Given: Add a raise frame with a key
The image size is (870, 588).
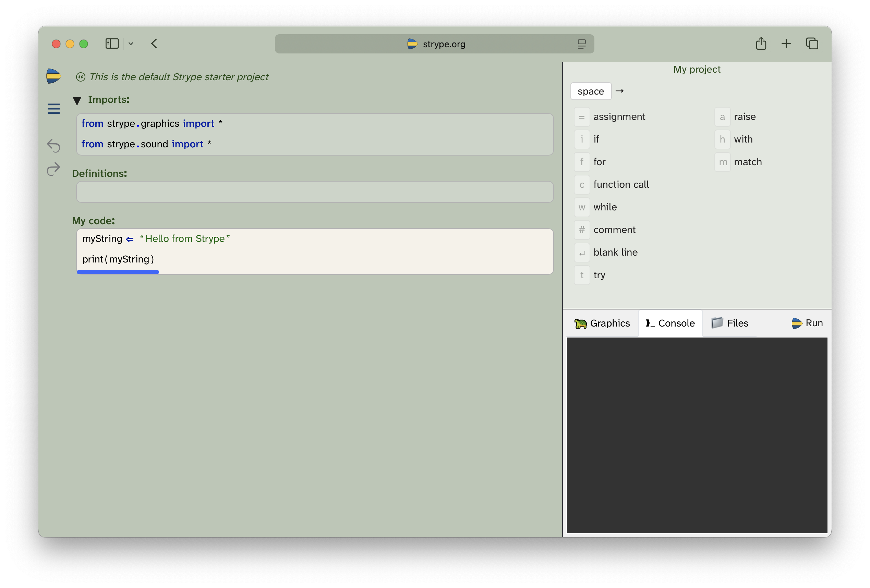Looking at the screenshot, I should [x=722, y=117].
